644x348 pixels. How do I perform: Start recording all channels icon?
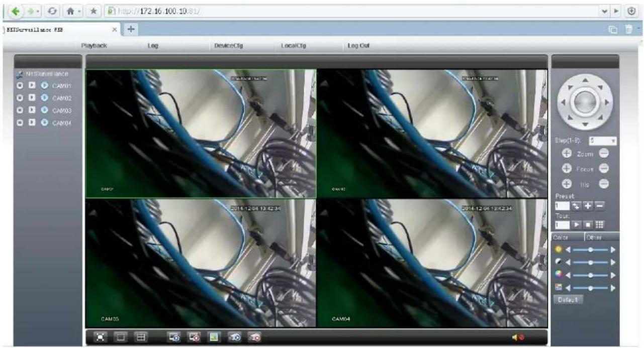pos(235,338)
